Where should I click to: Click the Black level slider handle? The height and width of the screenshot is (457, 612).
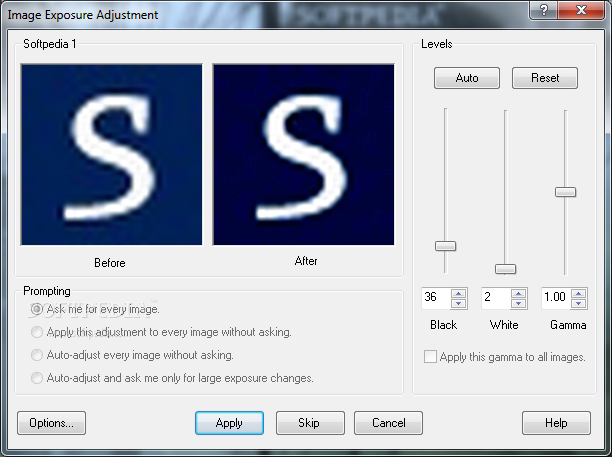pos(445,246)
